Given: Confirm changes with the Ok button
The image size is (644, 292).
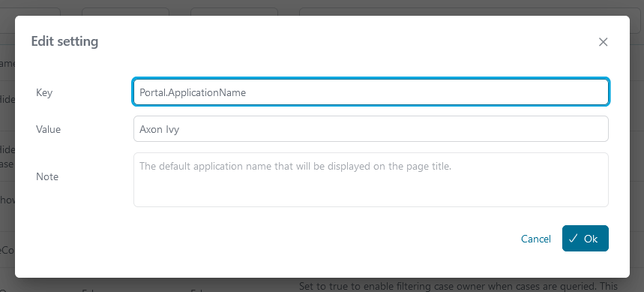Looking at the screenshot, I should [586, 238].
